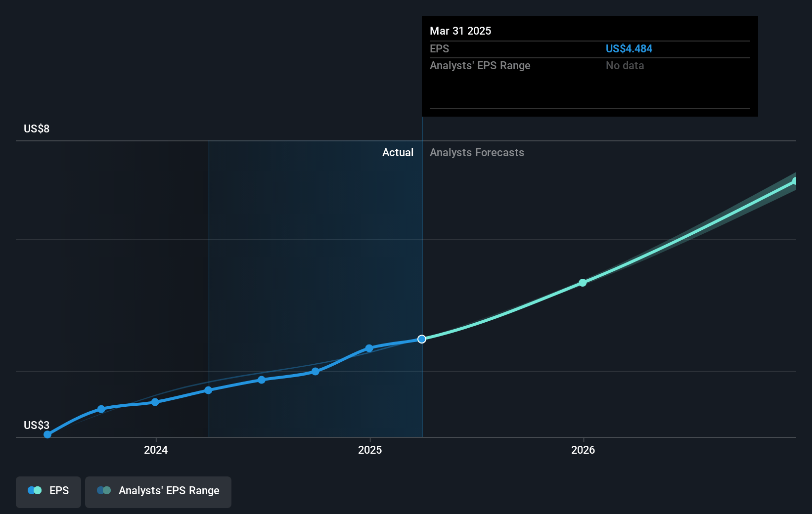
Task: Click the last forecast point at chart's right edge
Action: [795, 181]
